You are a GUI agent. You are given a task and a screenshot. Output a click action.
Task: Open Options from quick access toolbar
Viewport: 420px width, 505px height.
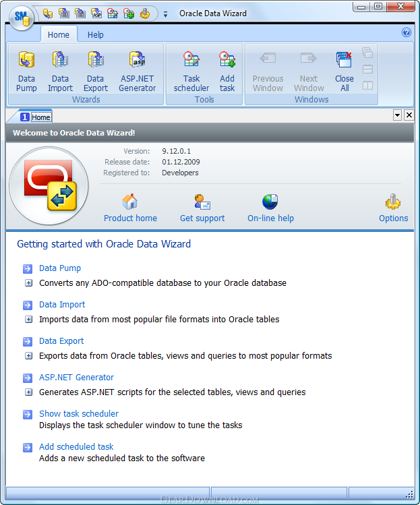click(x=145, y=13)
